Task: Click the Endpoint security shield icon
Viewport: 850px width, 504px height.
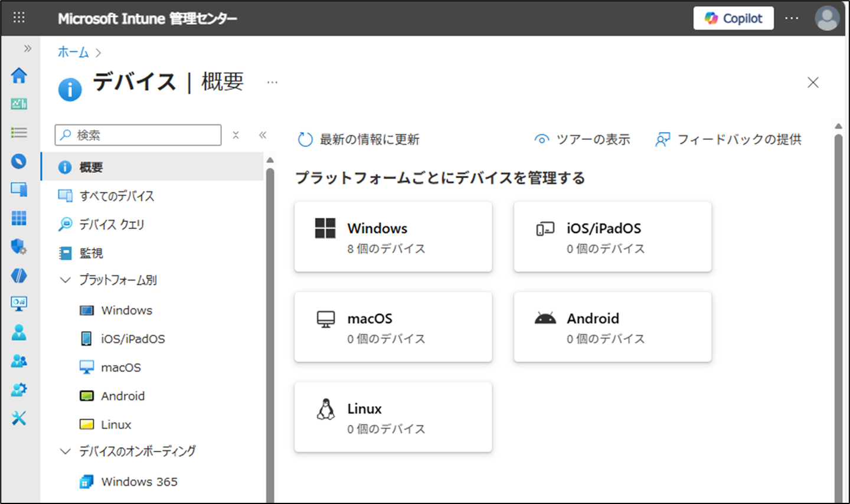Action: (19, 246)
